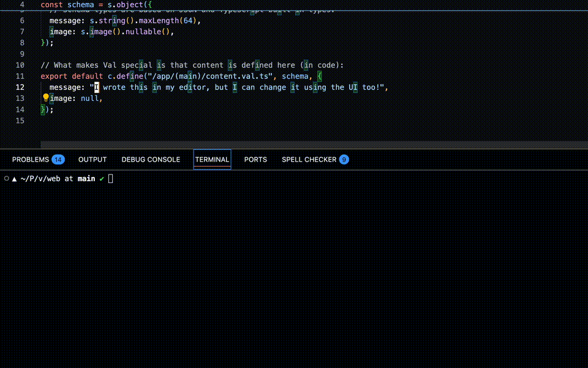This screenshot has height=368, width=588.
Task: Trigger the lightbulb quick fix on line 13
Action: pyautogui.click(x=45, y=97)
